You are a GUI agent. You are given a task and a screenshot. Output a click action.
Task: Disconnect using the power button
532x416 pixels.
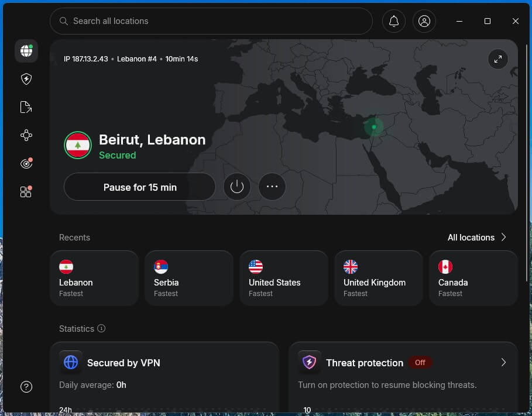pos(237,187)
